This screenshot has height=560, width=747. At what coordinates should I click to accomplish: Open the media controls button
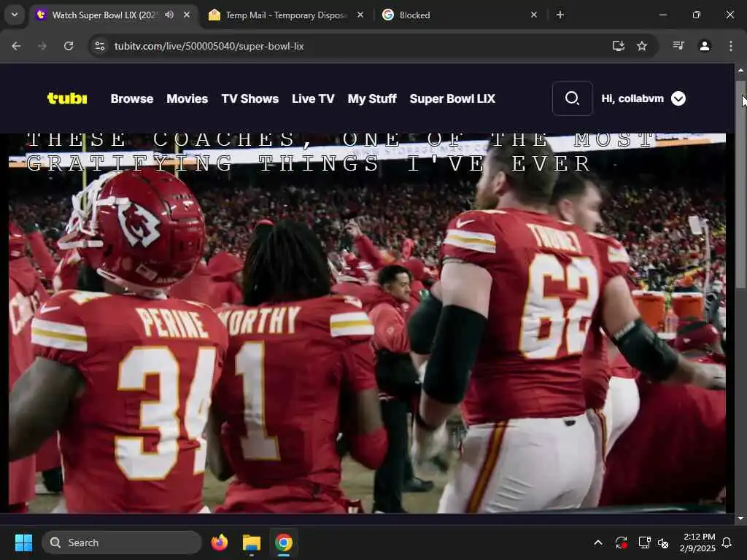click(678, 46)
